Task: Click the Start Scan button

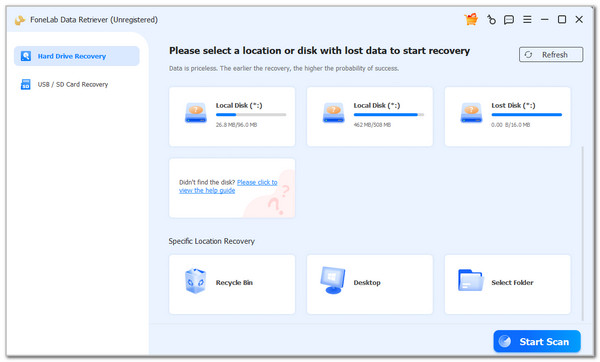Action: click(x=537, y=341)
